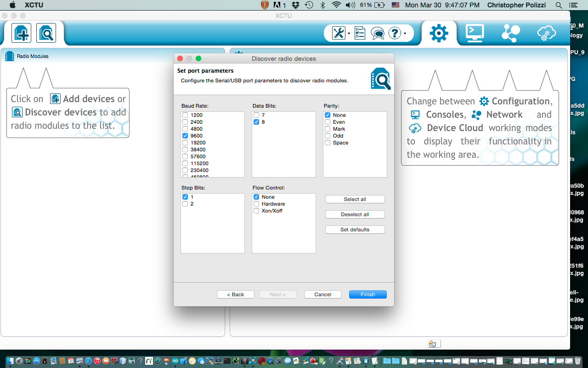Open Finder from the Dock
The width and height of the screenshot is (588, 368).
pyautogui.click(x=10, y=361)
